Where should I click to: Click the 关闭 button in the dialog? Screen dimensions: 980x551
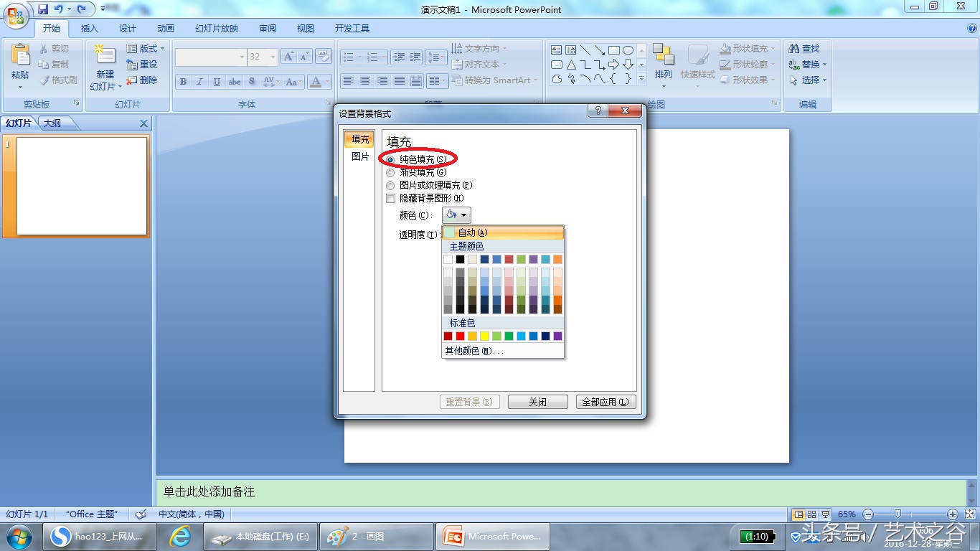(x=538, y=402)
